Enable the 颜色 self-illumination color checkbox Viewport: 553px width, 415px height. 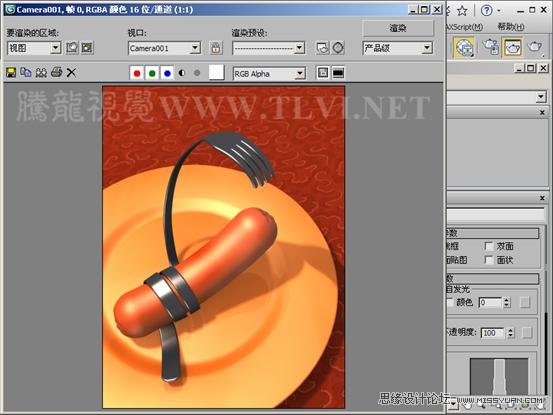click(450, 302)
